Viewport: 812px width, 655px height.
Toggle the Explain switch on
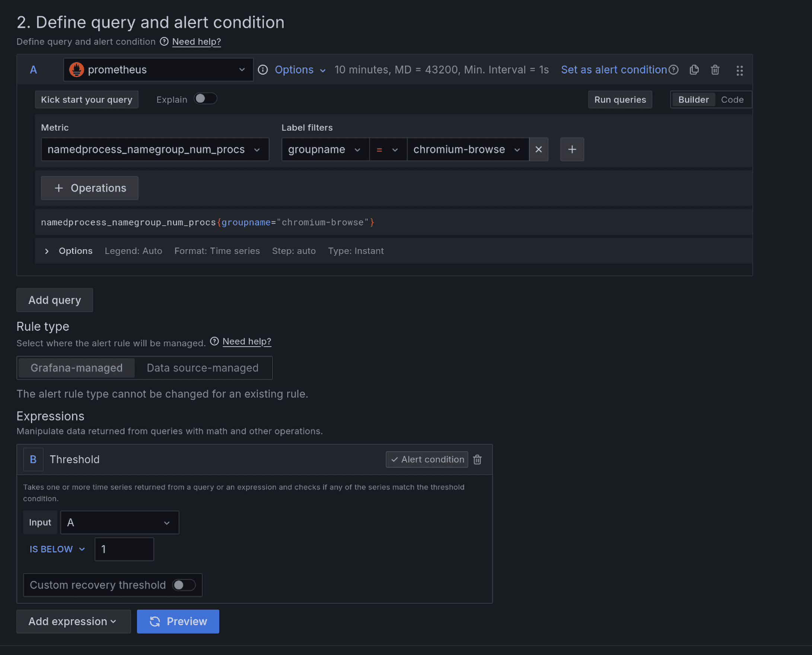(205, 99)
